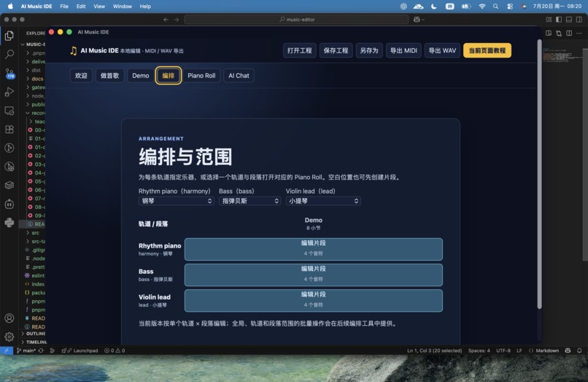Open the Bass instrument dropdown

[x=249, y=201]
